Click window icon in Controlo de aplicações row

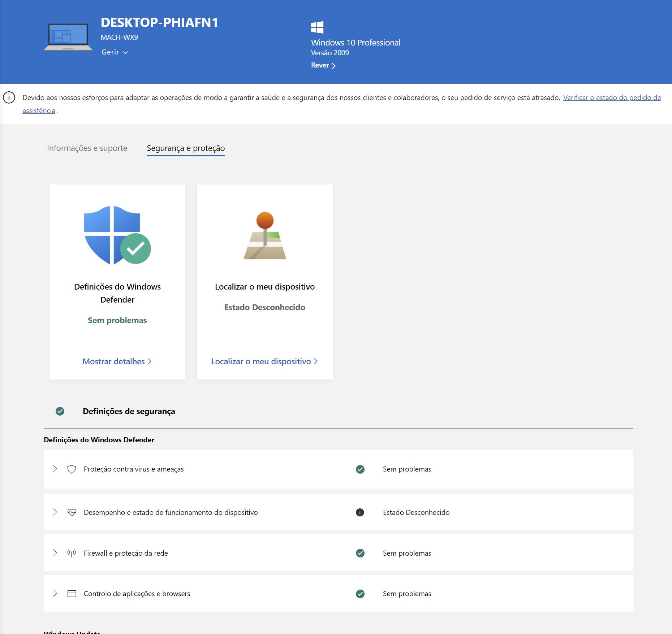(x=72, y=594)
